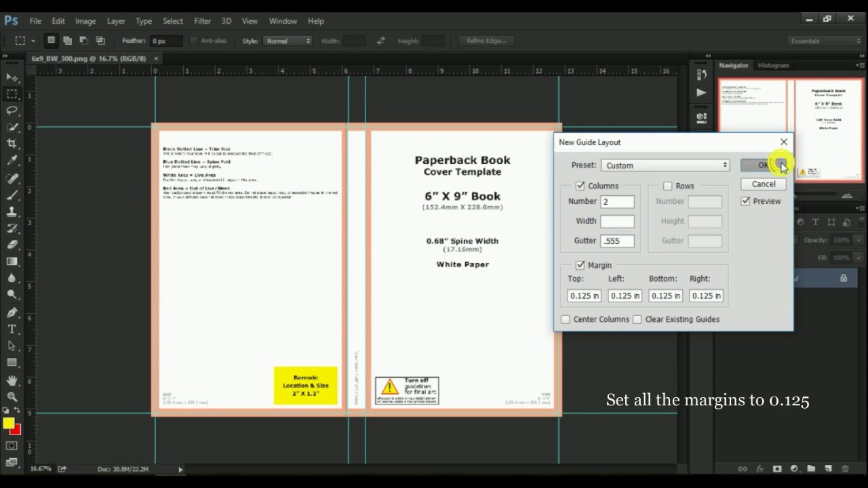Open the marquee tool preset picker arrow
The height and width of the screenshot is (488, 868).
[x=33, y=41]
